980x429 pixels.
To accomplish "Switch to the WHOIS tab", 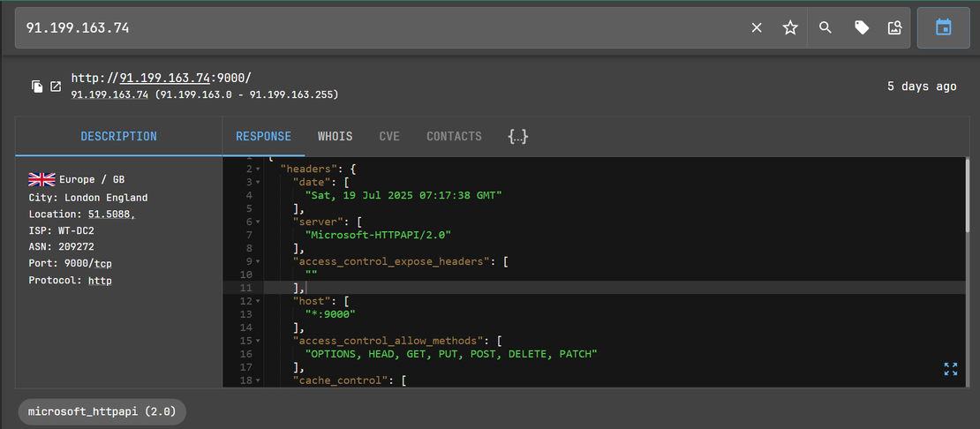I will (335, 137).
